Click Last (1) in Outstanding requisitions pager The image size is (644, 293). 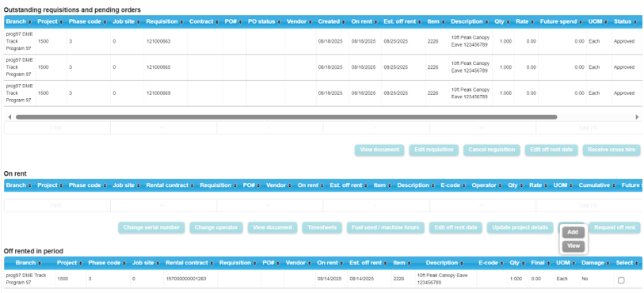coord(588,127)
